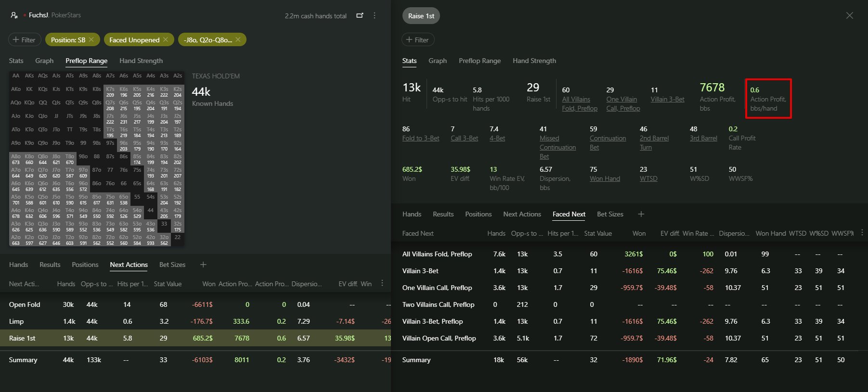Select the Raise 1st row in Next Actions
This screenshot has width=868, height=392.
click(195, 338)
